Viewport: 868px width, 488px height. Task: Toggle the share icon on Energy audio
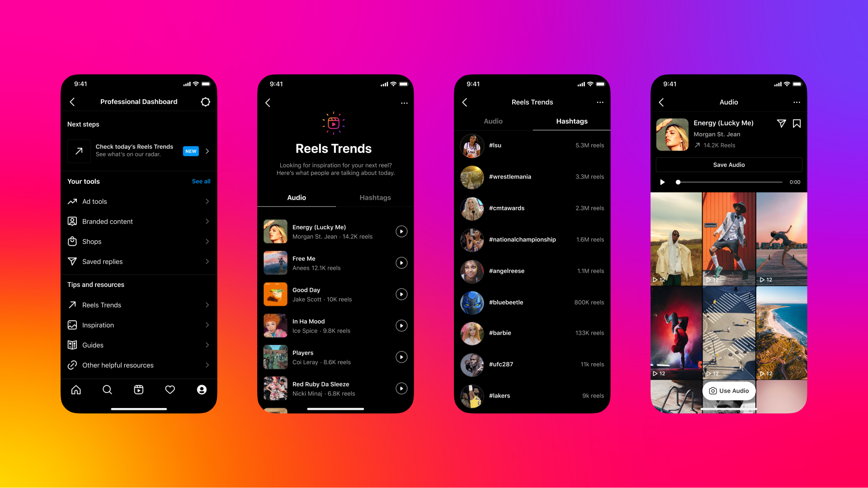(780, 123)
